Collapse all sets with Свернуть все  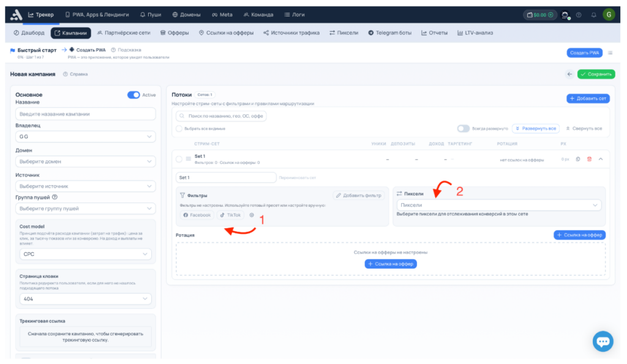[x=584, y=128]
